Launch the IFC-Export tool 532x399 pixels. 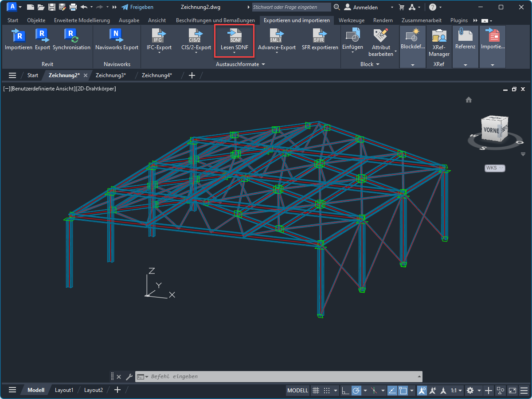[x=158, y=39]
